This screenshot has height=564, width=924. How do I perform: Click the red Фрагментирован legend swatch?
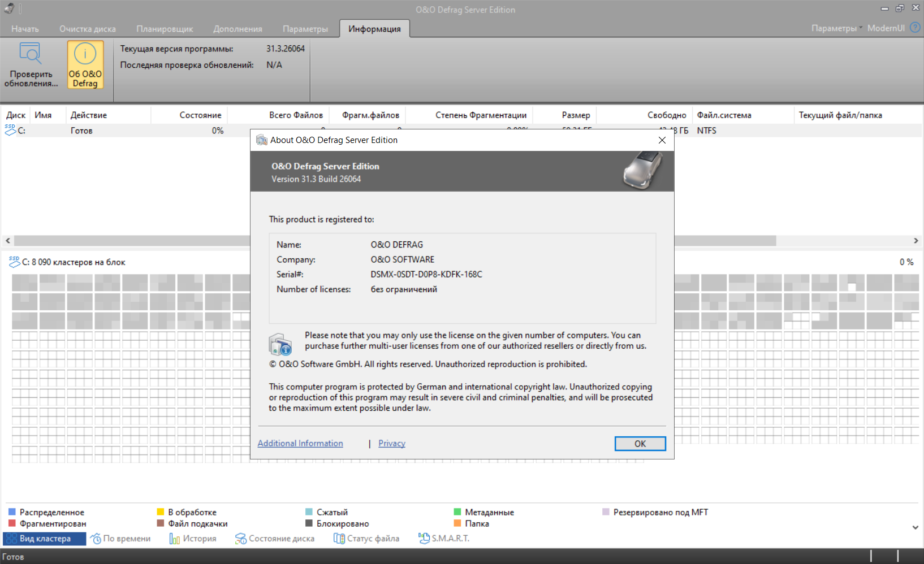coord(12,523)
